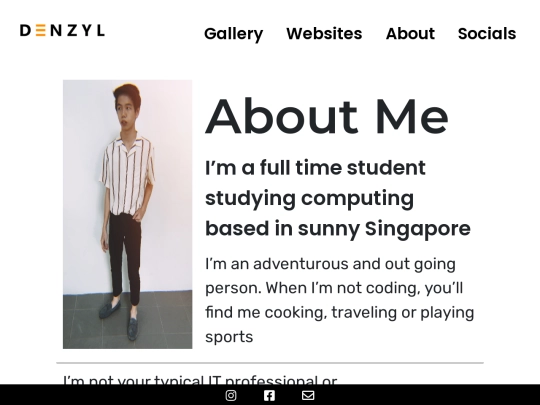Image resolution: width=540 pixels, height=405 pixels.
Task: Click the large 'About Me' heading
Action: coord(327,116)
